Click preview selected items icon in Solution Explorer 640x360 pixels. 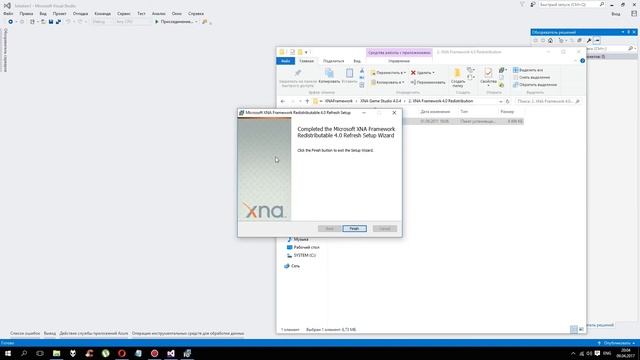click(597, 40)
